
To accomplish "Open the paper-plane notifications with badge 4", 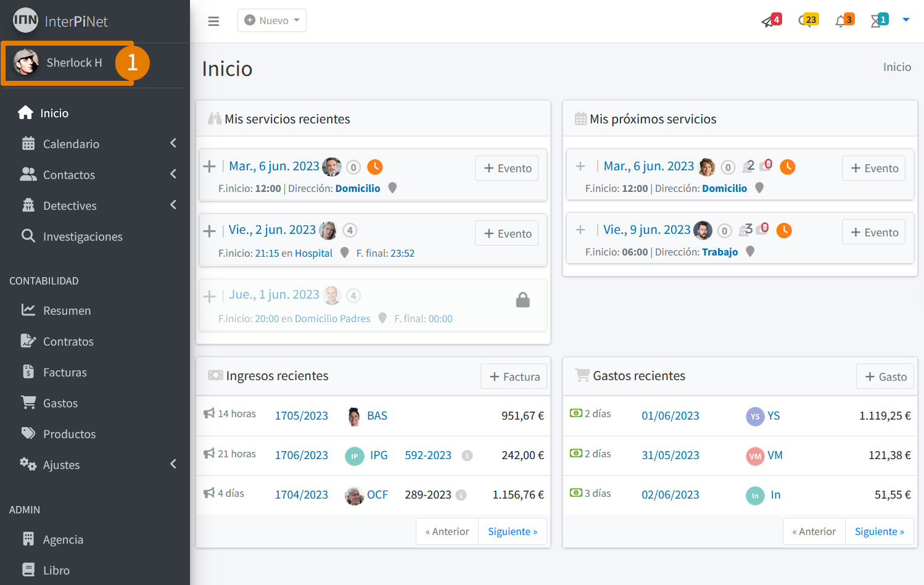I will [x=771, y=20].
